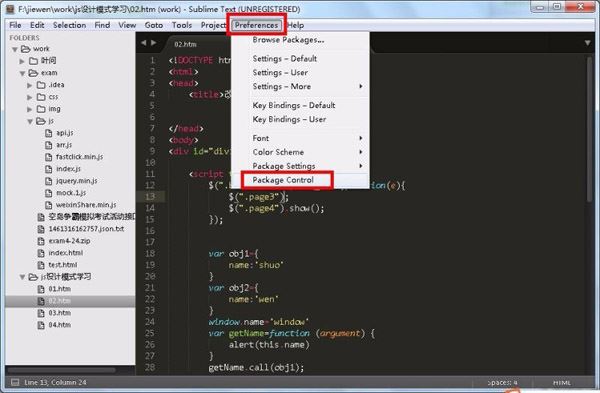Click the test.html file icon

(x=41, y=265)
